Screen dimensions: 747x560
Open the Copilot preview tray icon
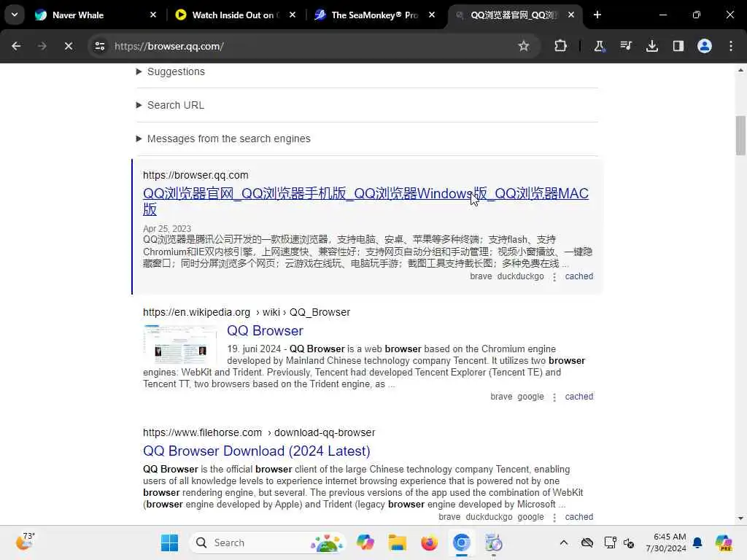[x=724, y=542]
